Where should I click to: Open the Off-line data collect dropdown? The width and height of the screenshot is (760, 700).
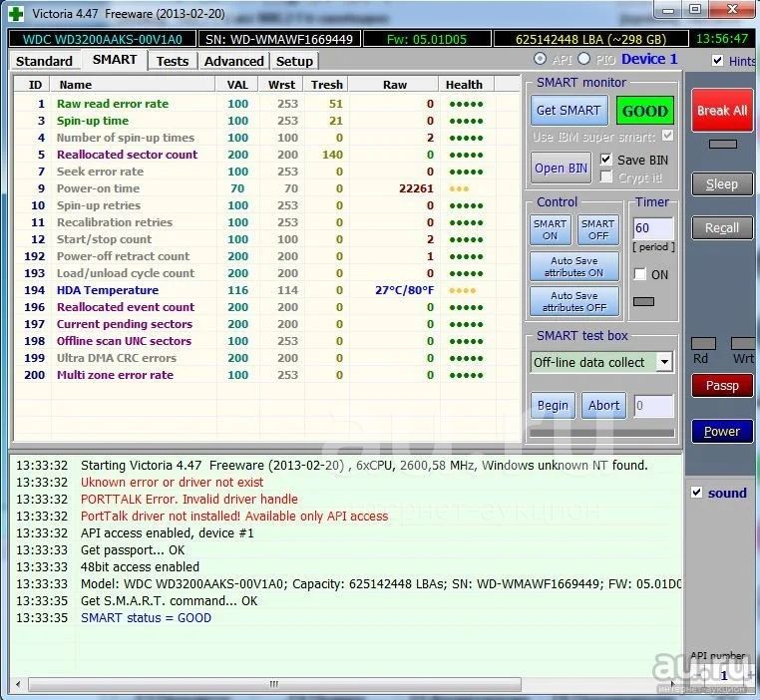pos(665,362)
